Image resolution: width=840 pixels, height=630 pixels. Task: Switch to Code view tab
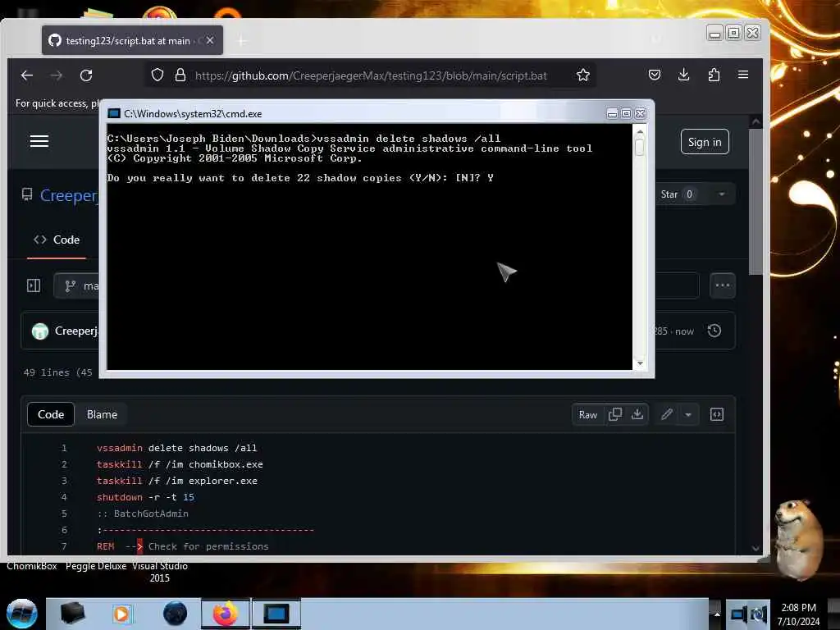[x=51, y=414]
